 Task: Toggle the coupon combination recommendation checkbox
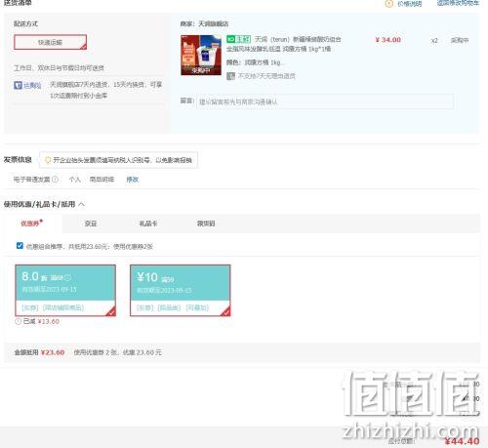point(20,246)
